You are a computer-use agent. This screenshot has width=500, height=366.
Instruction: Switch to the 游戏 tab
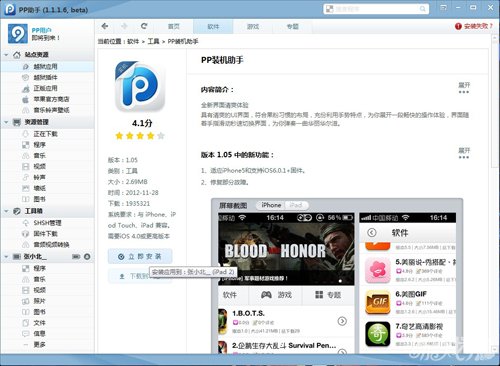coord(253,26)
